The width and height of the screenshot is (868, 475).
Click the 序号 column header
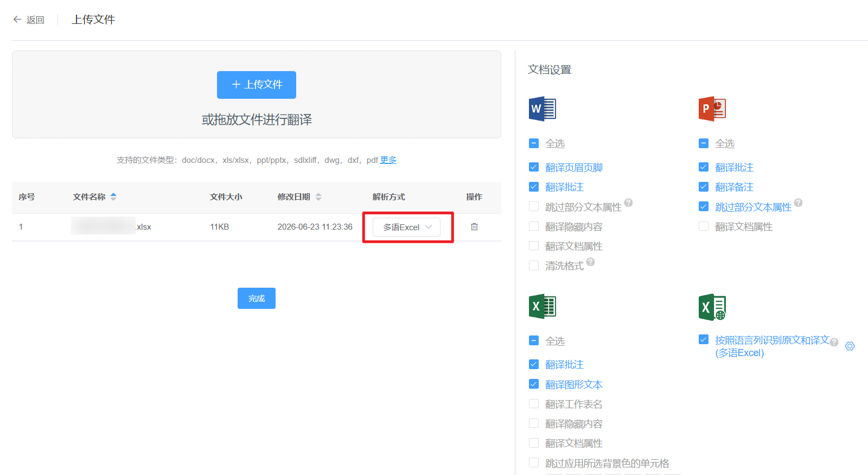point(27,197)
